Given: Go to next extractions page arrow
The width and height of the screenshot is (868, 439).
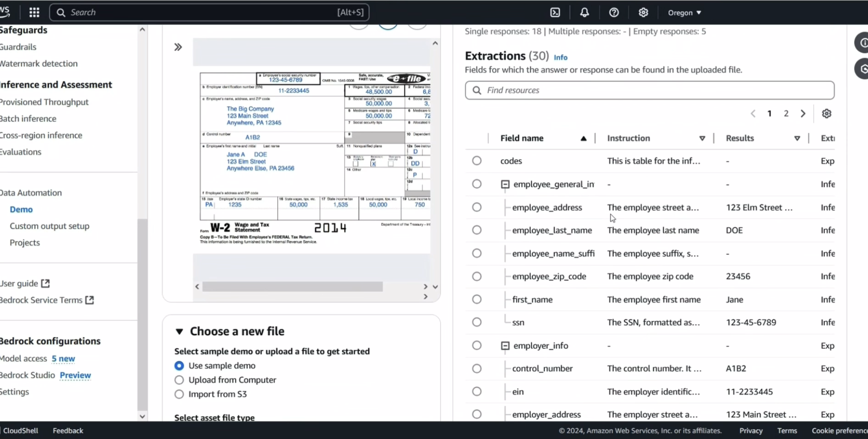Looking at the screenshot, I should [x=803, y=114].
